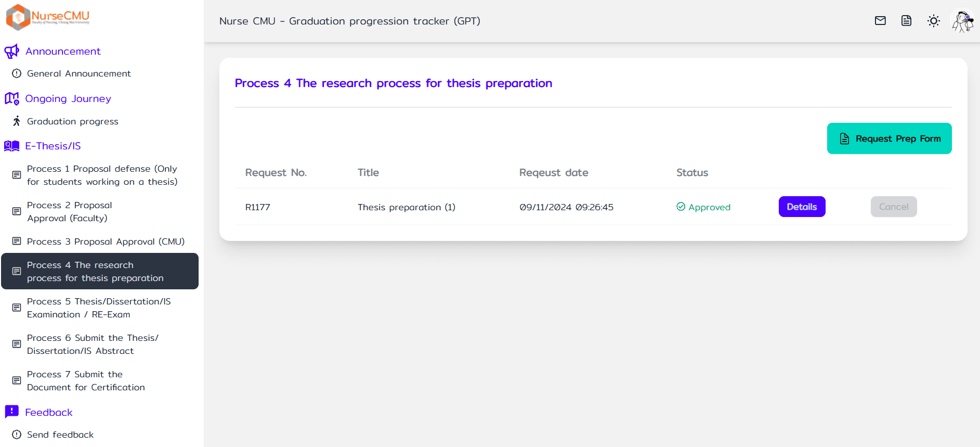The image size is (980, 447).
Task: Click the Ongoing Journey map icon
Action: [x=11, y=99]
